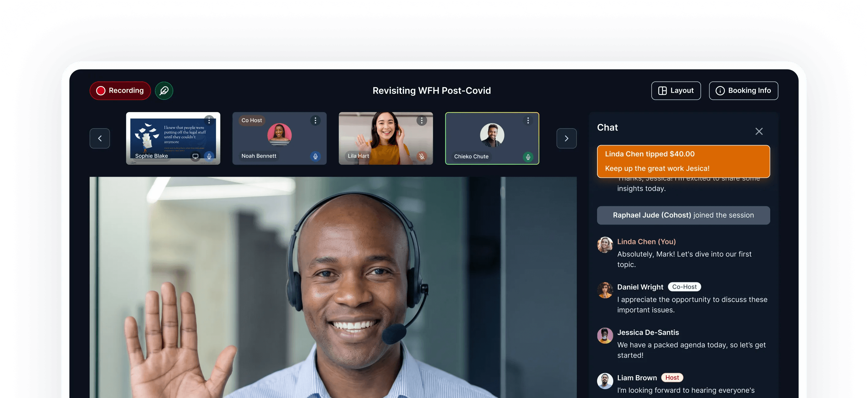Click message 'We have a packed agenda today'
This screenshot has height=398, width=868.
691,350
